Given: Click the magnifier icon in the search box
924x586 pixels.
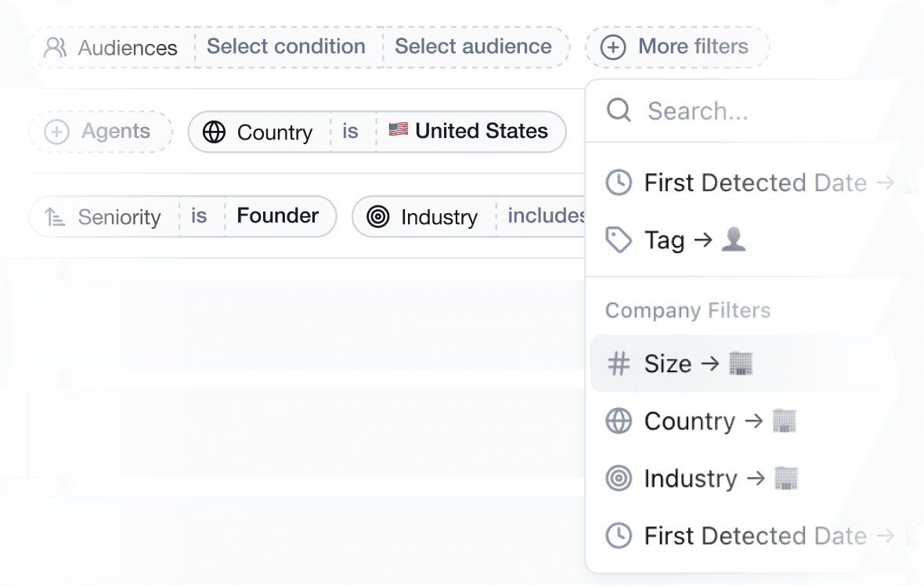Looking at the screenshot, I should coord(619,110).
